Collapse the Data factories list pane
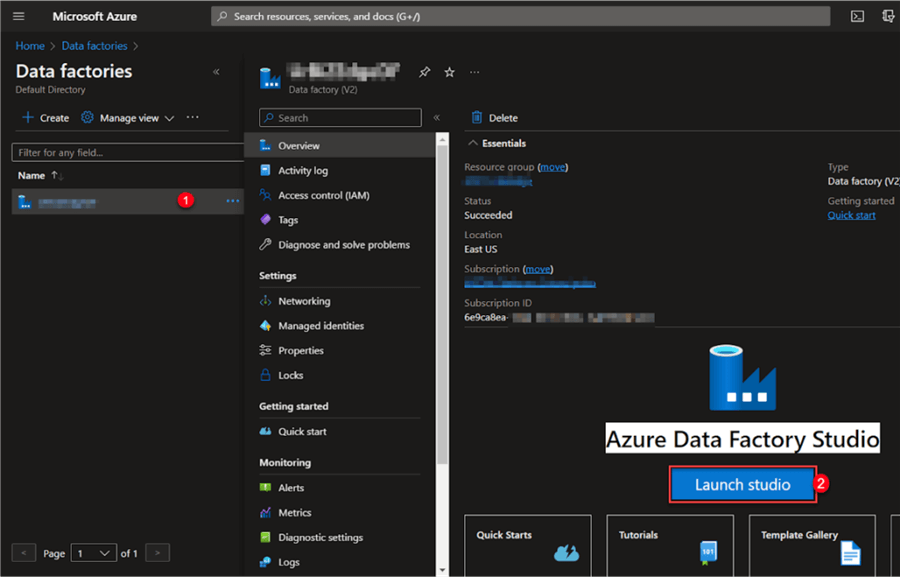Image resolution: width=900 pixels, height=577 pixels. point(216,72)
